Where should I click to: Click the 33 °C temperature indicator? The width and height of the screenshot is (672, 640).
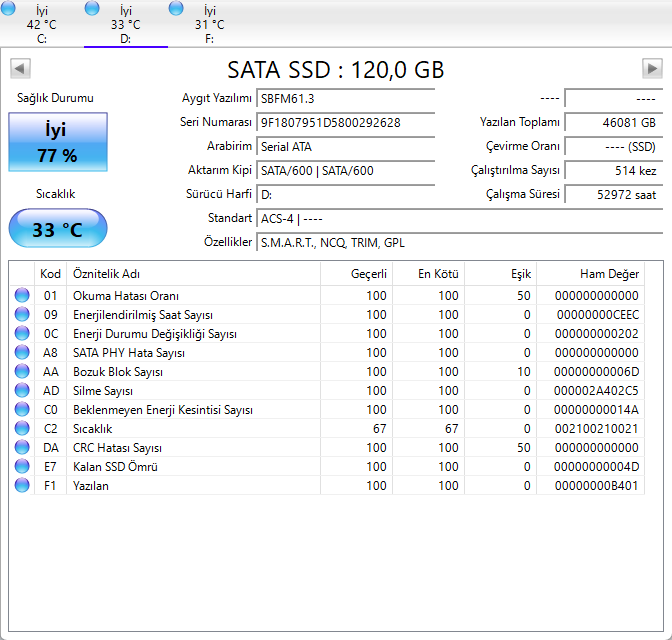(x=58, y=229)
